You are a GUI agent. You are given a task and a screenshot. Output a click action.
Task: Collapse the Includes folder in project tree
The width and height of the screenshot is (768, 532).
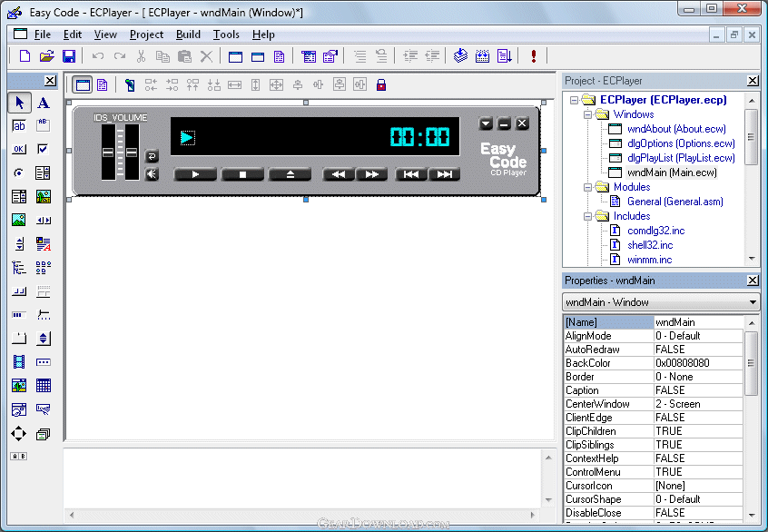(587, 216)
